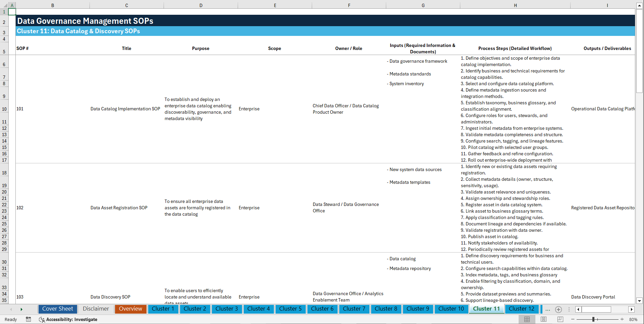Switch to Cluster 9 sheet
This screenshot has height=324, width=644.
[418, 309]
